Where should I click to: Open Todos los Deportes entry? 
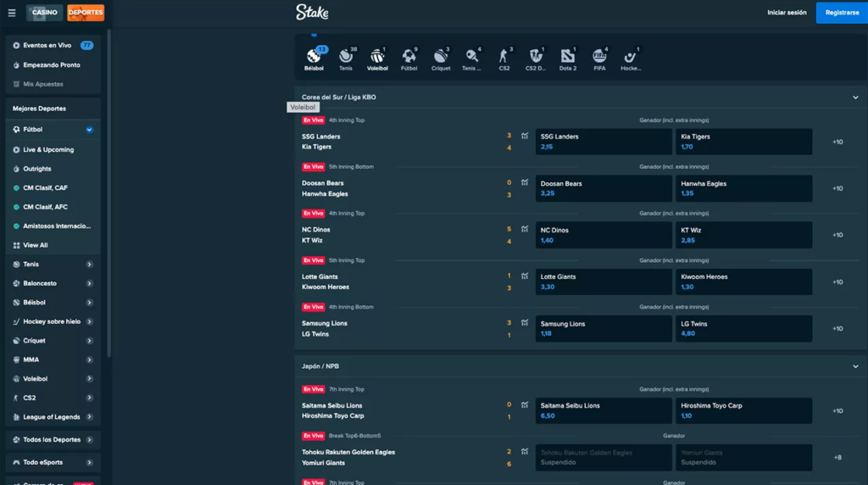(53, 439)
